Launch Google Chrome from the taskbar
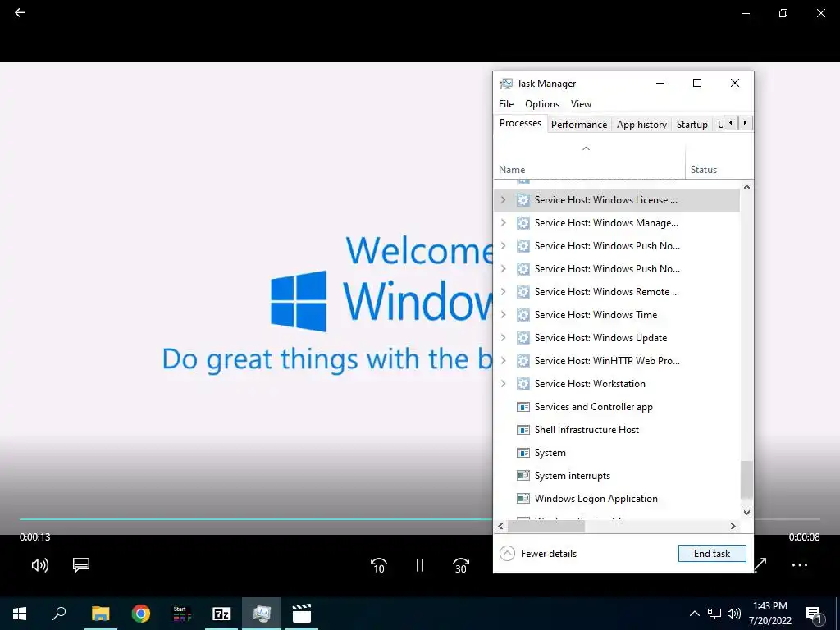 (141, 614)
